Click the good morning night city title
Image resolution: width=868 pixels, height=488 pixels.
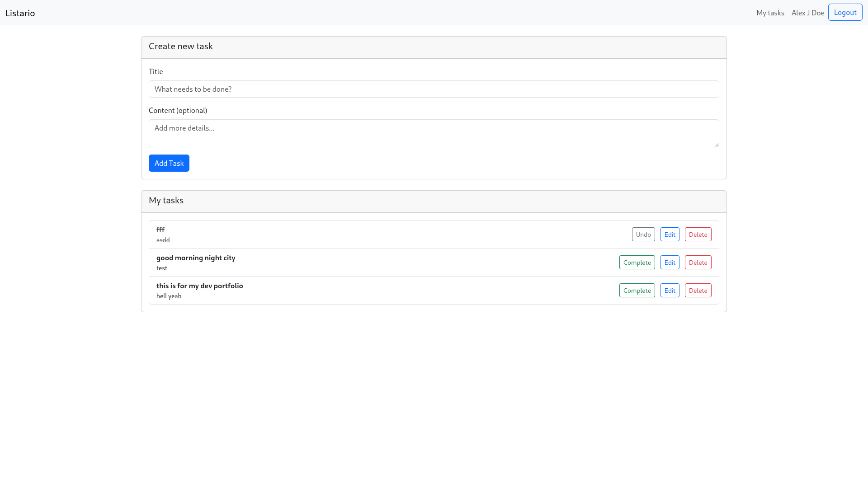coord(196,258)
